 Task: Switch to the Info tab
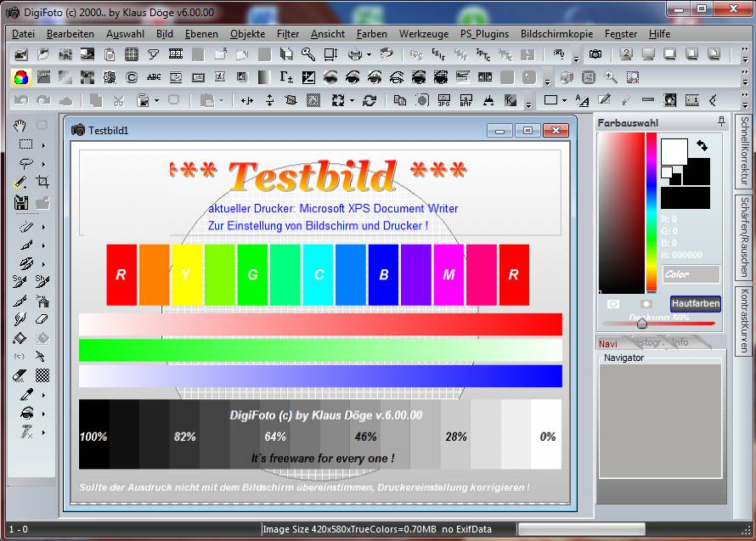point(680,342)
